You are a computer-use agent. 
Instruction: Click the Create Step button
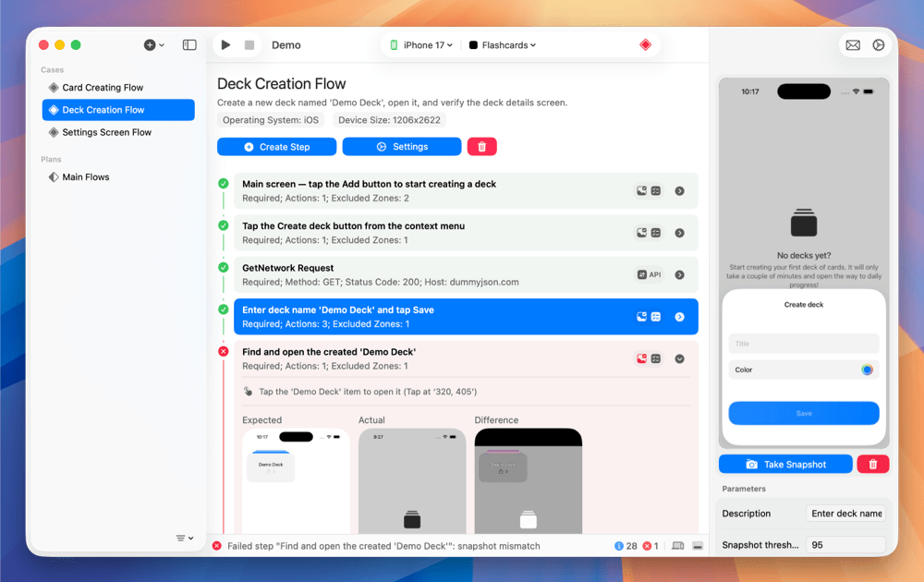click(x=276, y=147)
